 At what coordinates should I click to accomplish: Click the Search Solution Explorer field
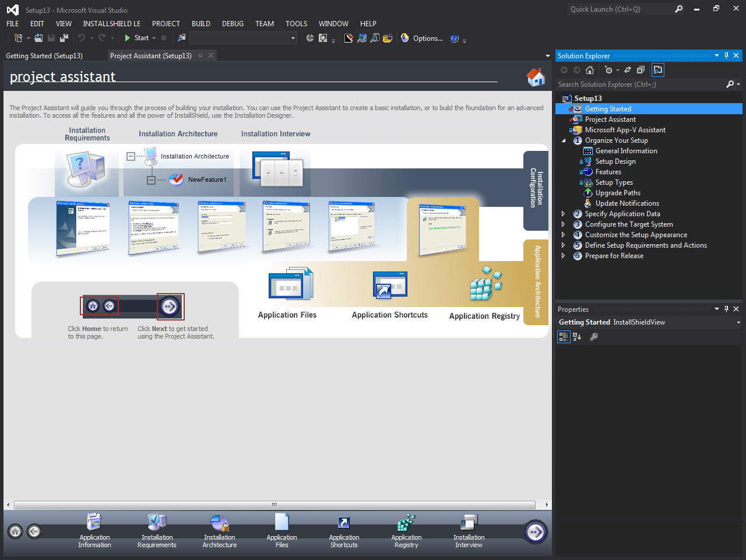click(639, 84)
